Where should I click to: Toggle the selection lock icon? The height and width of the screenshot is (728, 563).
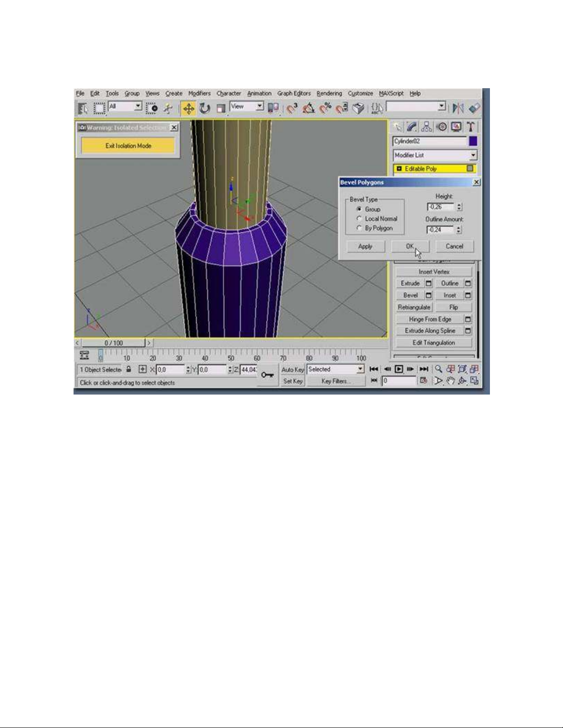[129, 369]
